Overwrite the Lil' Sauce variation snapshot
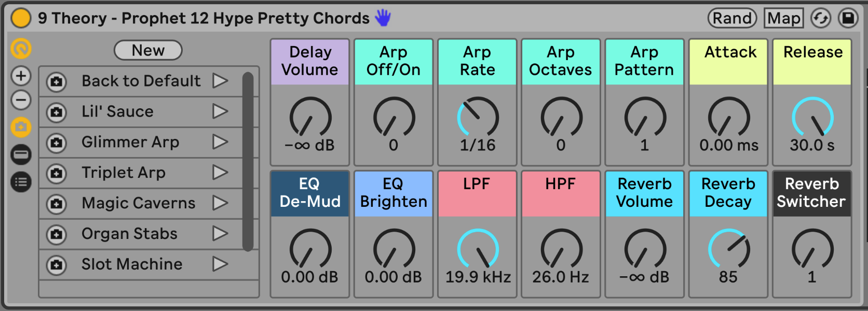This screenshot has width=868, height=311. point(56,112)
